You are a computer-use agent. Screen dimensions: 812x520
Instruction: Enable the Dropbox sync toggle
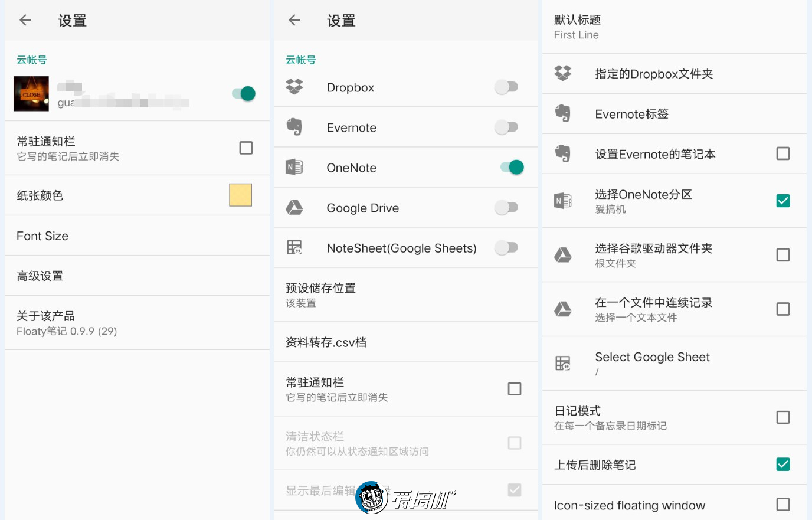click(506, 87)
